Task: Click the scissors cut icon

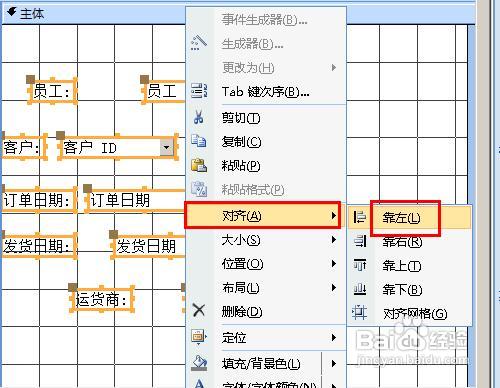Action: (199, 117)
